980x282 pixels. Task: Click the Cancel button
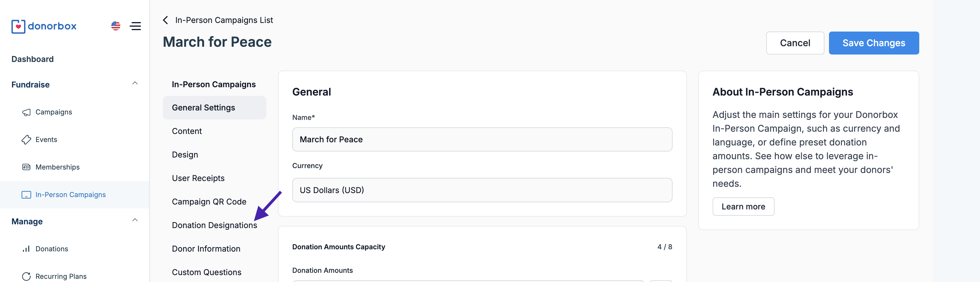(795, 43)
